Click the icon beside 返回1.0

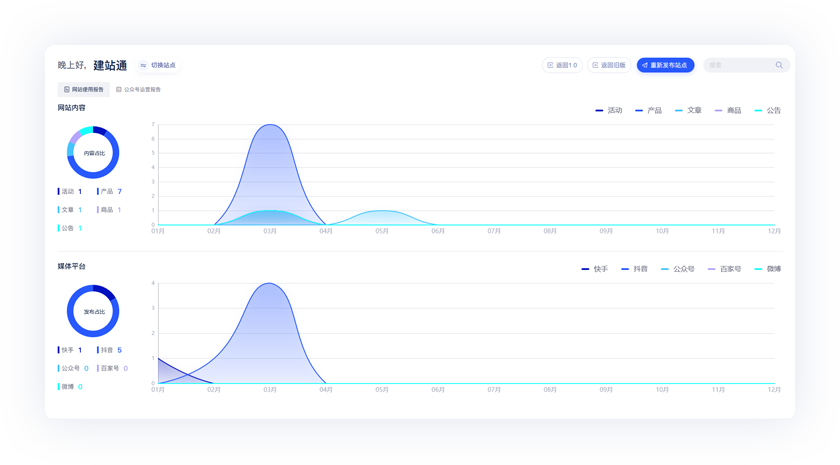[550, 65]
